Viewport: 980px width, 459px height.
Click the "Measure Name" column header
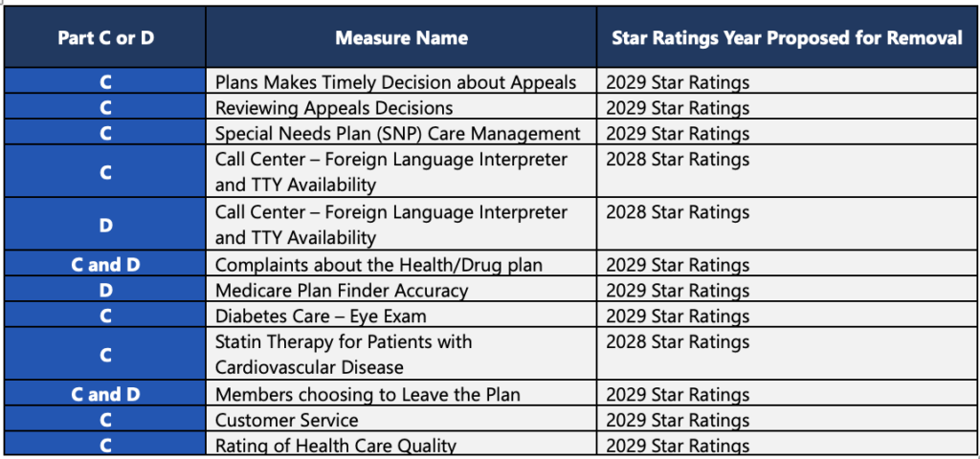(401, 38)
